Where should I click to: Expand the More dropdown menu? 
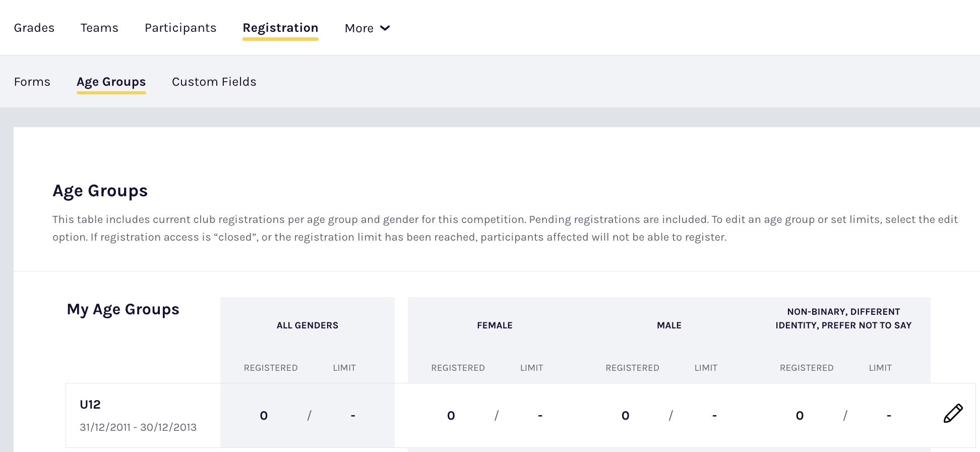pos(367,28)
